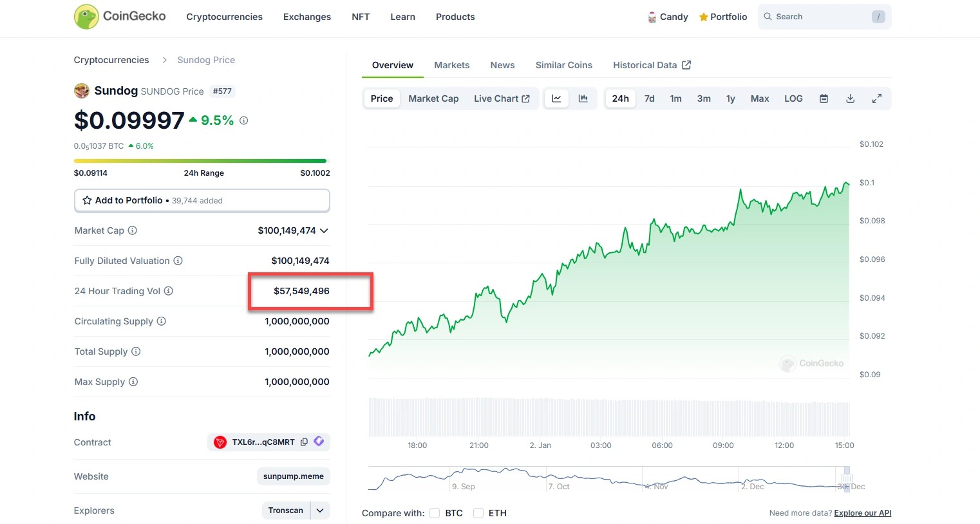Screen dimensions: 980x524
Task: Open the Explore our API link
Action: tap(862, 513)
